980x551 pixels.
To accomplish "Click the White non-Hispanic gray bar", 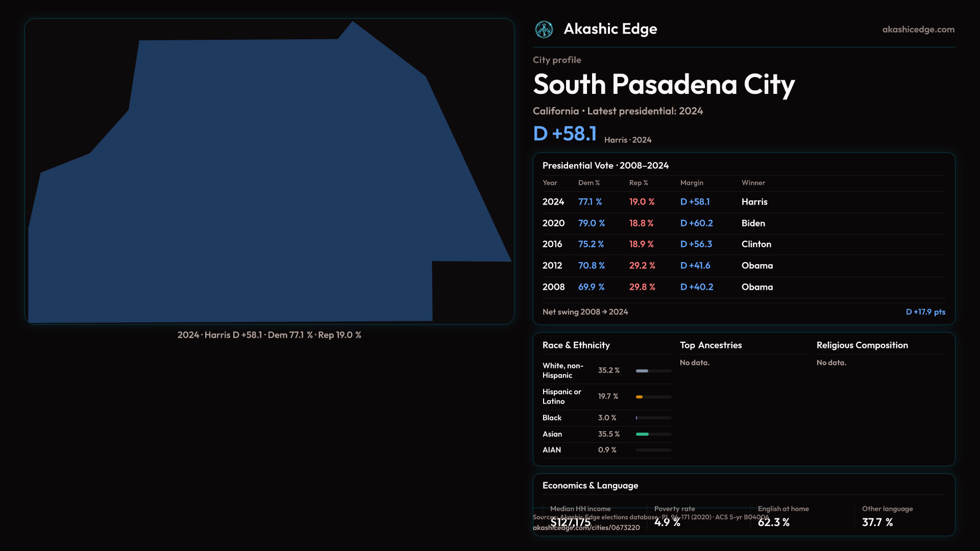I will pyautogui.click(x=642, y=371).
